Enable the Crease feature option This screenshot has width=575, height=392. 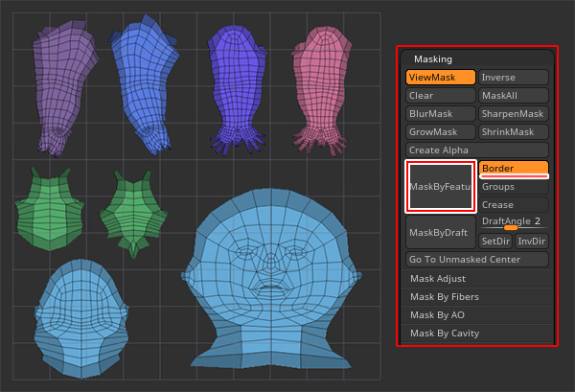(x=513, y=205)
